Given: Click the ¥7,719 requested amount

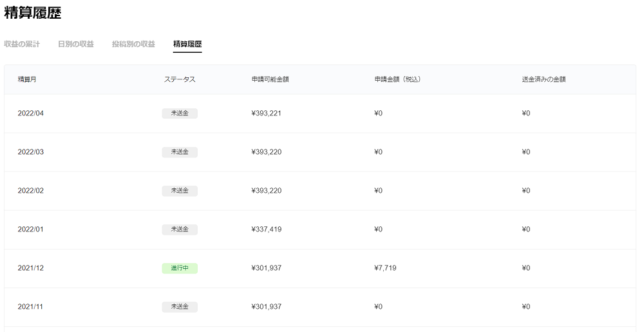Looking at the screenshot, I should [385, 268].
